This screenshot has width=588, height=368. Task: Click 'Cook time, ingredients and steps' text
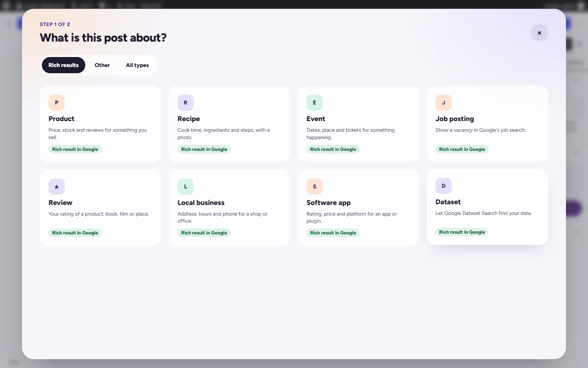pos(223,134)
